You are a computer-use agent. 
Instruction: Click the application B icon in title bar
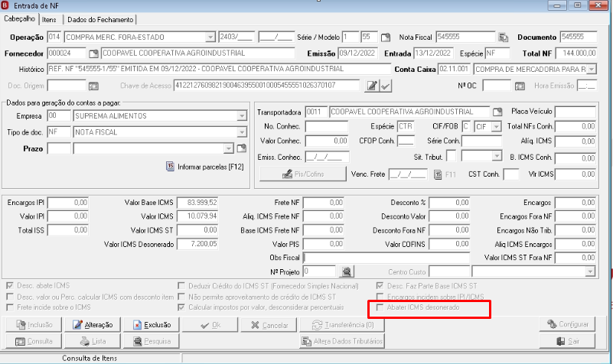click(x=5, y=5)
